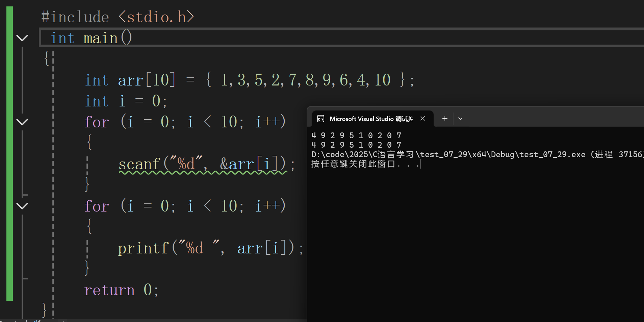Viewport: 644px width, 322px height.
Task: Open a new terminal tab with plus
Action: pos(445,119)
